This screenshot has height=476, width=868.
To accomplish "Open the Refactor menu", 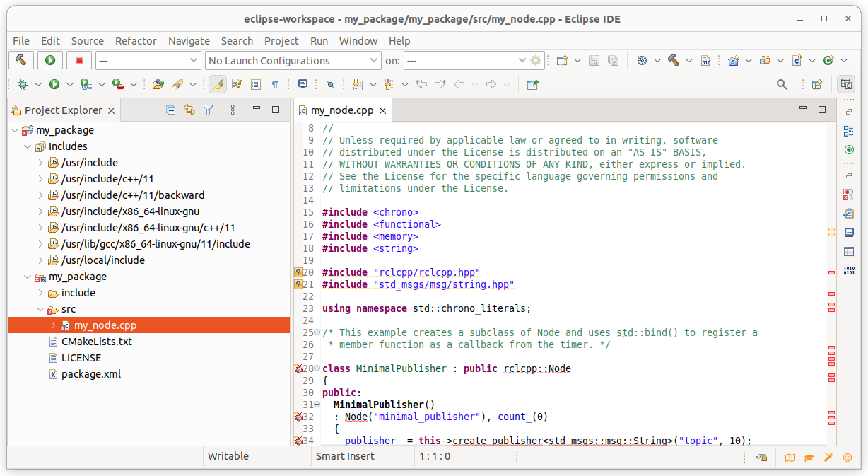I will click(x=136, y=40).
